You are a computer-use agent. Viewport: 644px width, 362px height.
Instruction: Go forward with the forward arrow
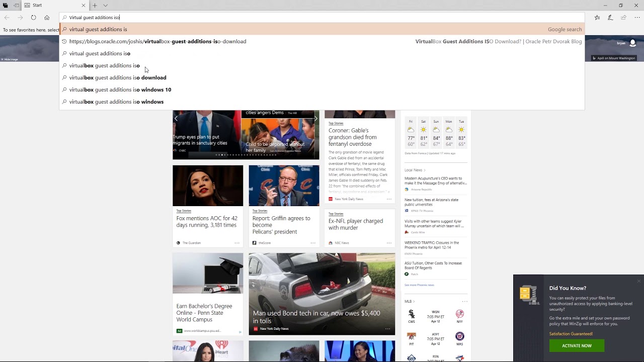coord(20,18)
